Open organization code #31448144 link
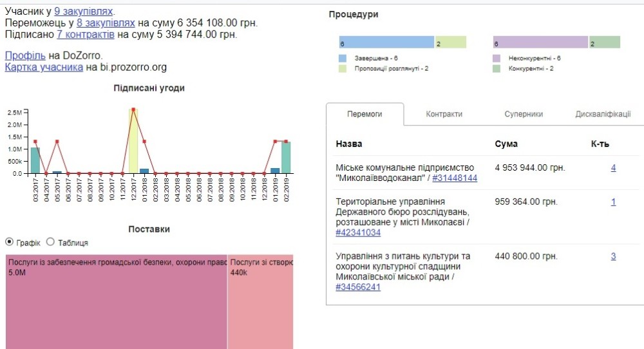The width and height of the screenshot is (644, 349). point(455,178)
